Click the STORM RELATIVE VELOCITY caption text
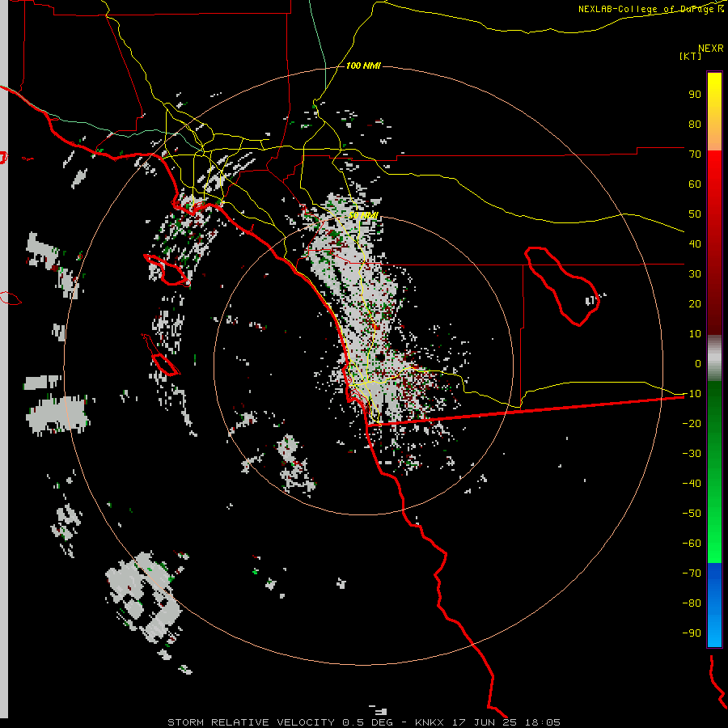Screen dimensions: 728x728 tap(251, 722)
